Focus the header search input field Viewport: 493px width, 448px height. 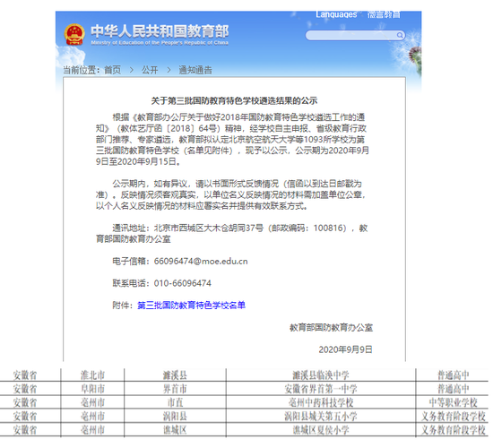[355, 35]
